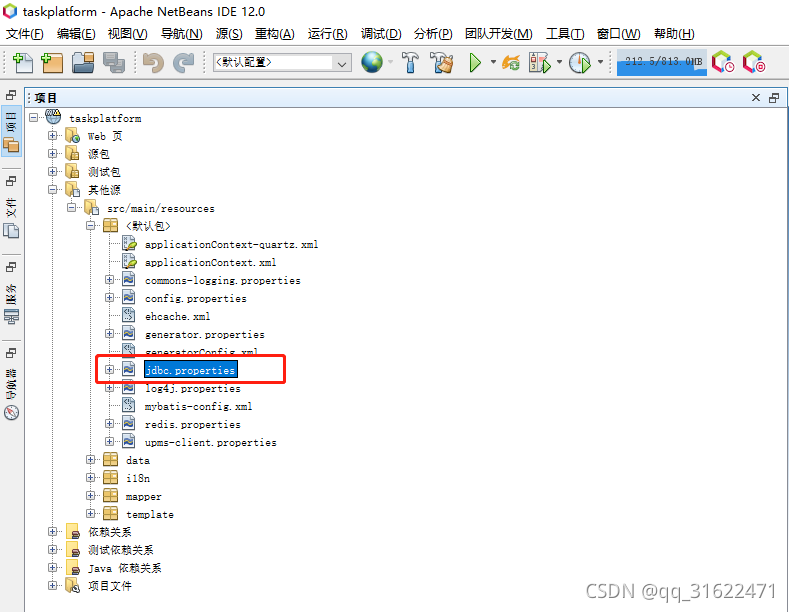Image resolution: width=789 pixels, height=612 pixels.
Task: Expand the jdbc.properties file node
Action: pos(109,369)
